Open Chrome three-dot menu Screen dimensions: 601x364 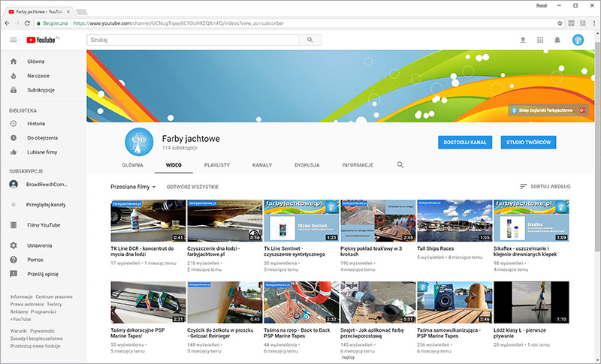[x=594, y=23]
